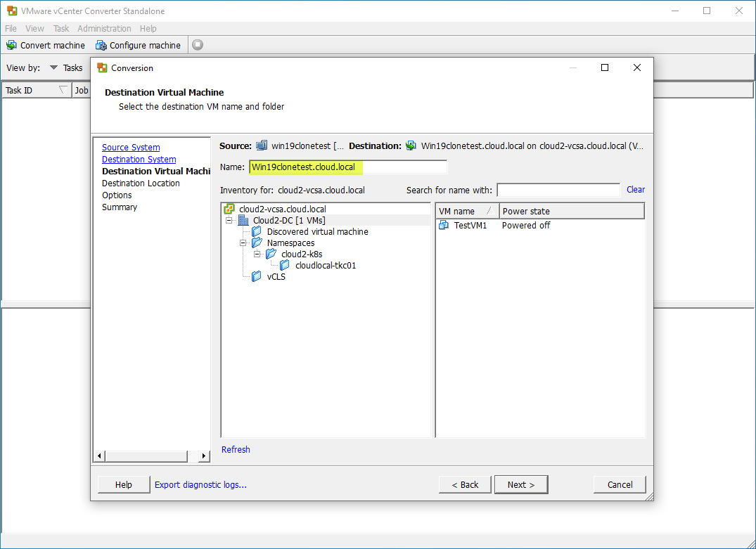The height and width of the screenshot is (549, 756).
Task: Click the Destination Location step text
Action: pos(141,183)
